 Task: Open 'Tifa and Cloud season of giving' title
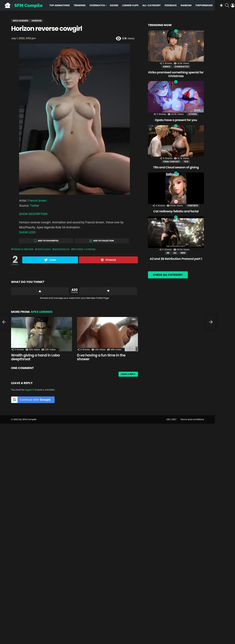[176, 167]
